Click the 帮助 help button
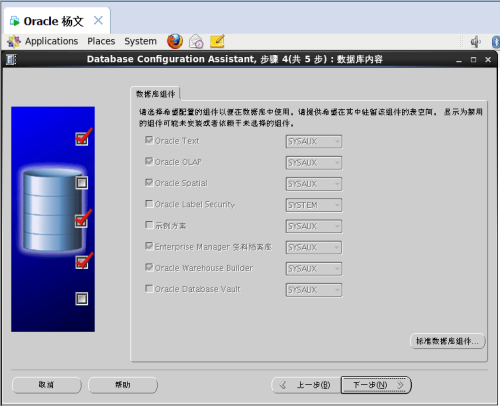Image resolution: width=500 pixels, height=406 pixels. [x=123, y=385]
